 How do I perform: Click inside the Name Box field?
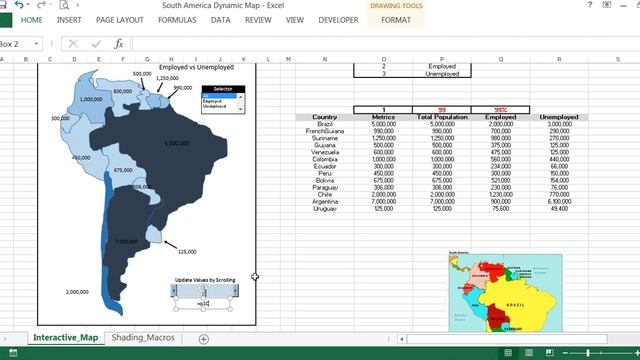[x=16, y=44]
